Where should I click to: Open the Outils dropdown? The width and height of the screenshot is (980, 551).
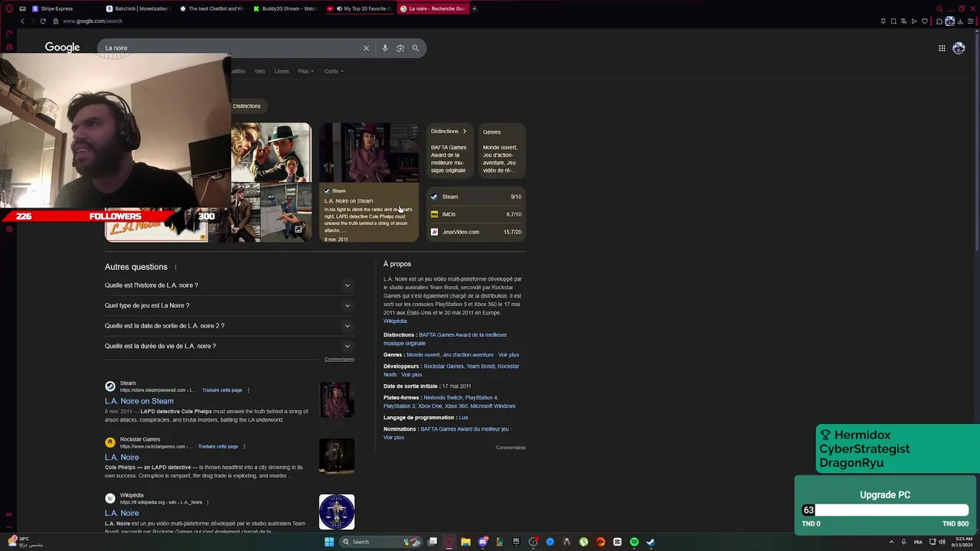click(x=333, y=71)
